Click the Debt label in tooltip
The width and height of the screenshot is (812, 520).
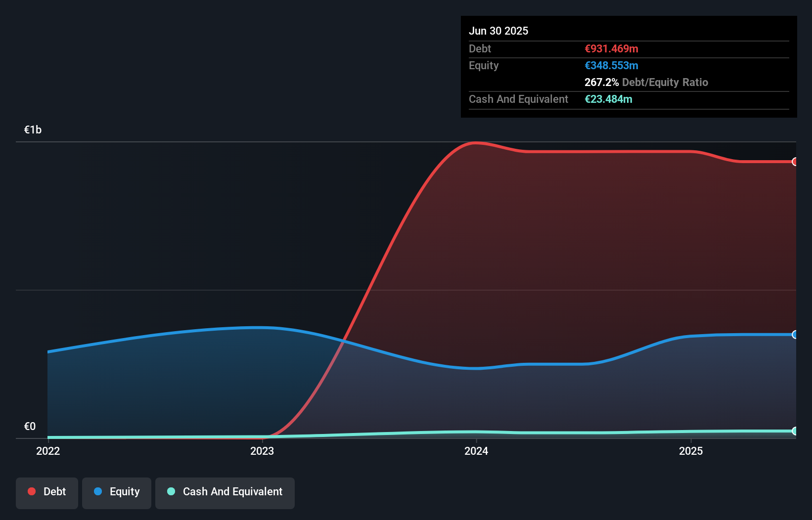[480, 48]
